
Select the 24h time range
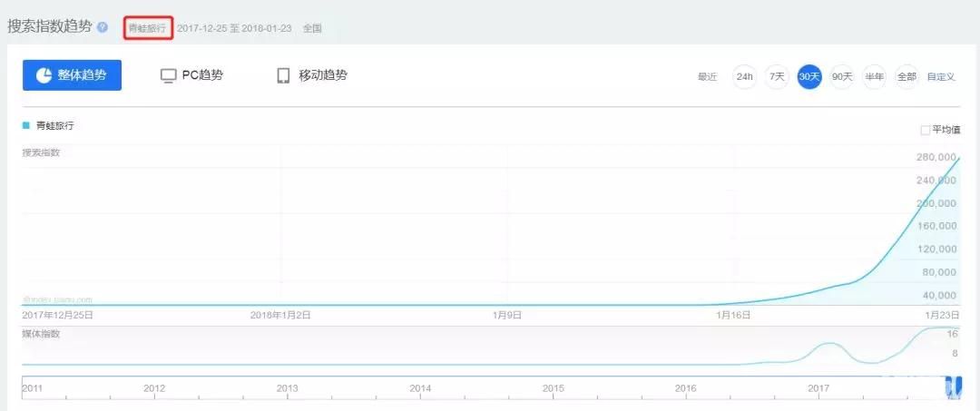744,76
